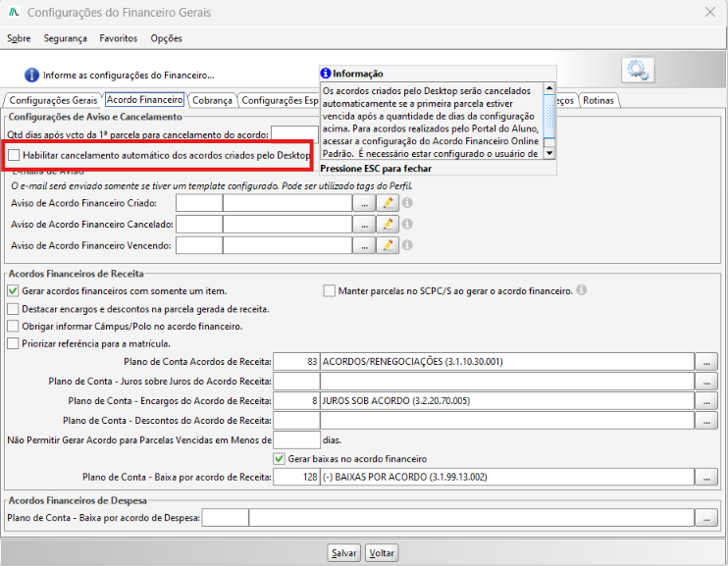Viewport: 728px width, 566px height.
Task: Toggle 'Gerar baixas no acordo financeiro' checkbox
Action: pos(279,459)
